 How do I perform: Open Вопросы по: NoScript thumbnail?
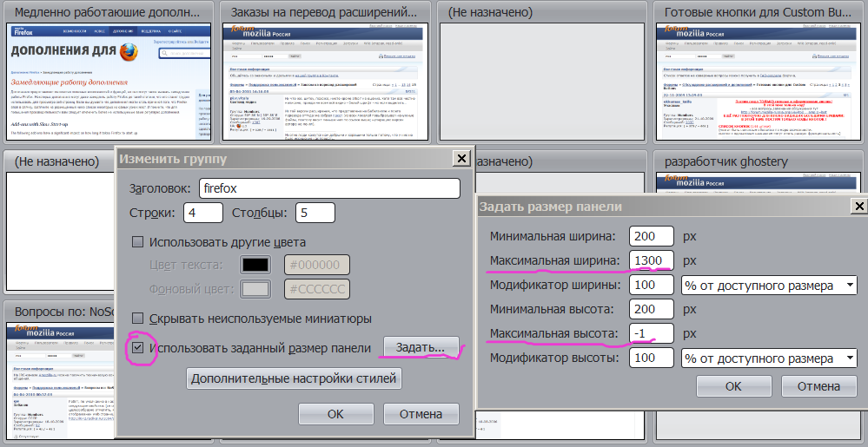point(61,381)
